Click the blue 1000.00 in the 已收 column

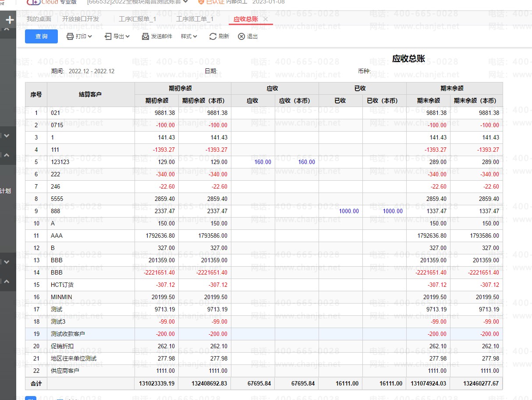pos(349,211)
